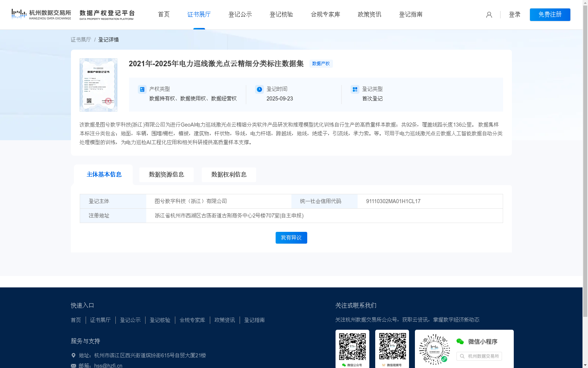Image resolution: width=588 pixels, height=368 pixels.
Task: Open 登记公示 in top navigation
Action: (240, 14)
